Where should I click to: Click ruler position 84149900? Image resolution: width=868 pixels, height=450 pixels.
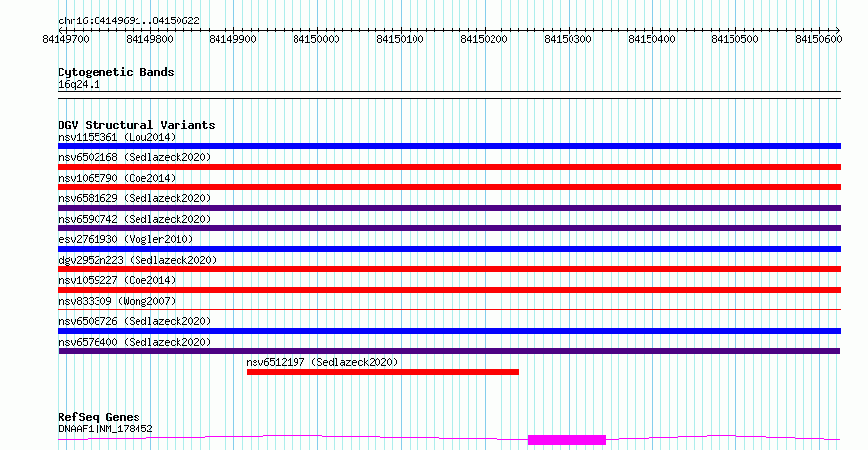point(232,39)
